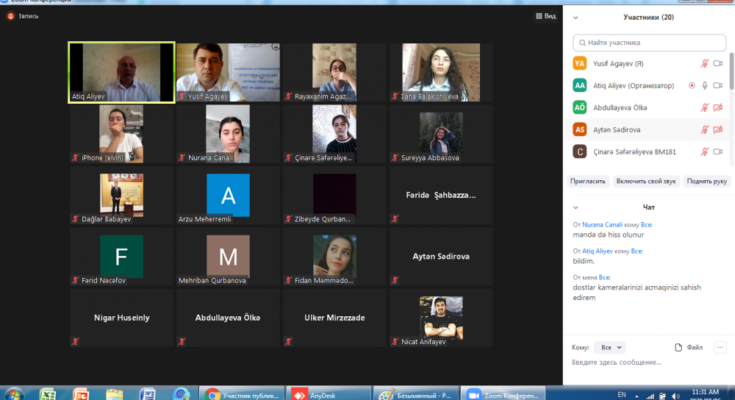The image size is (735, 400).
Task: Click Aytən Sədirova's muted microphone icon
Action: [704, 129]
